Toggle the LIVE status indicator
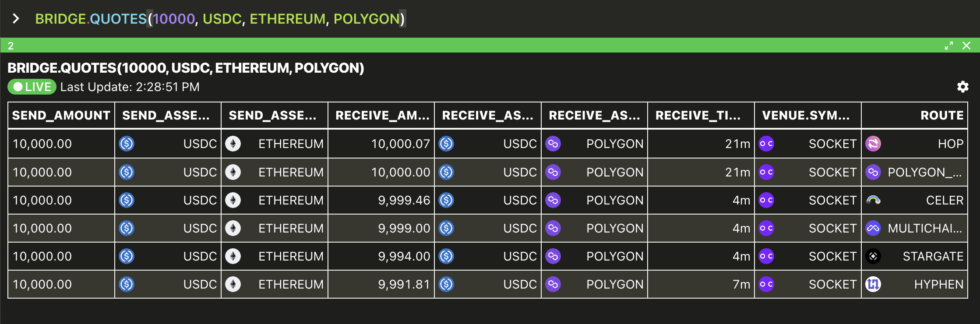The width and height of the screenshot is (980, 324). coord(32,87)
